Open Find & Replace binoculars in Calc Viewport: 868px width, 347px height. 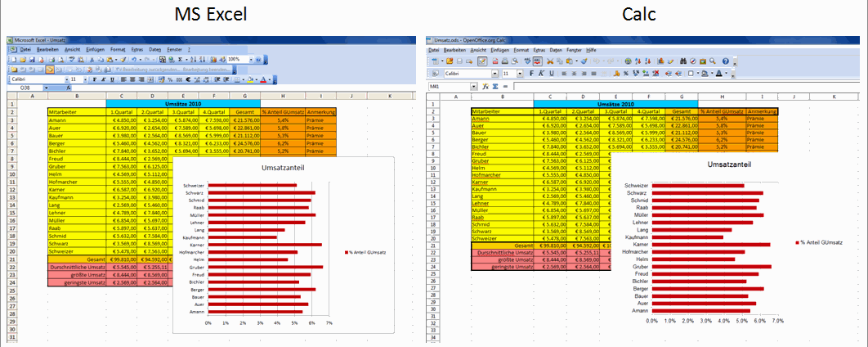point(682,61)
